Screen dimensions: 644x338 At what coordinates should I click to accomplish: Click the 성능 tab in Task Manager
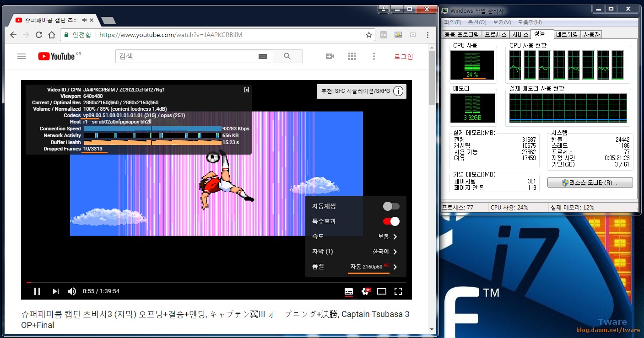[541, 33]
